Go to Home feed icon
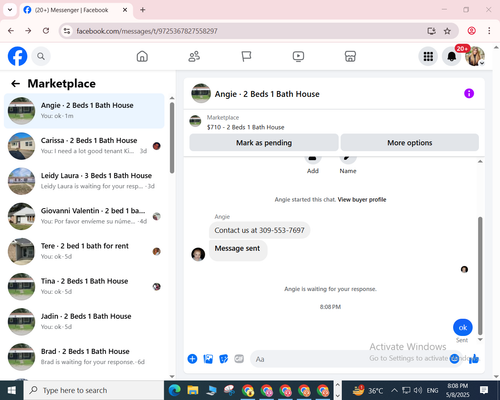Image resolution: width=500 pixels, height=400 pixels. tap(142, 56)
